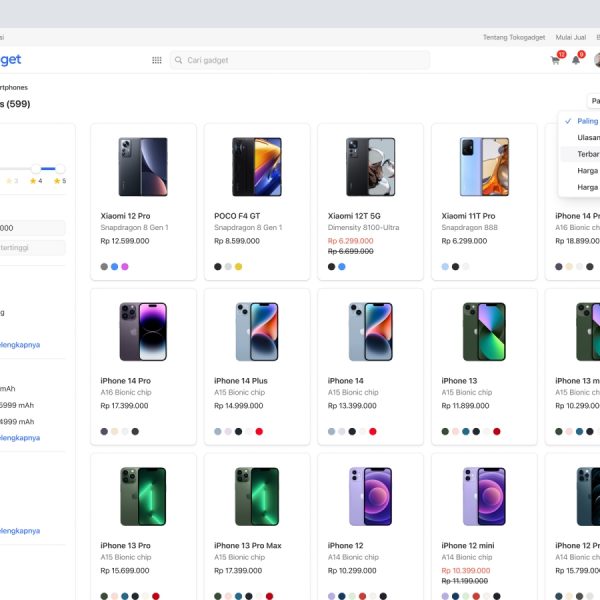Viewport: 600px width, 600px height.
Task: Click the POCO F4 GT title
Action: click(x=237, y=216)
